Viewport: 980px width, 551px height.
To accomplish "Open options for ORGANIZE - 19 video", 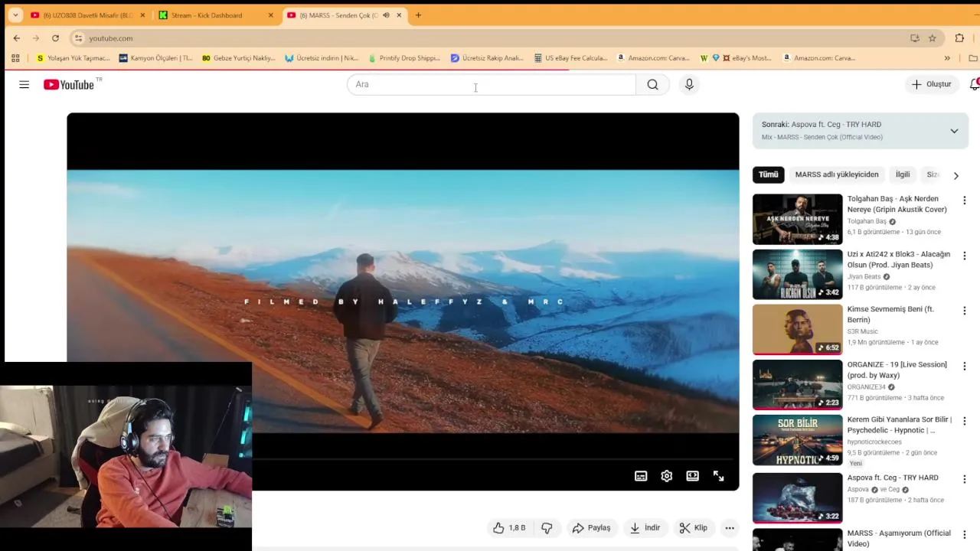I will click(964, 366).
